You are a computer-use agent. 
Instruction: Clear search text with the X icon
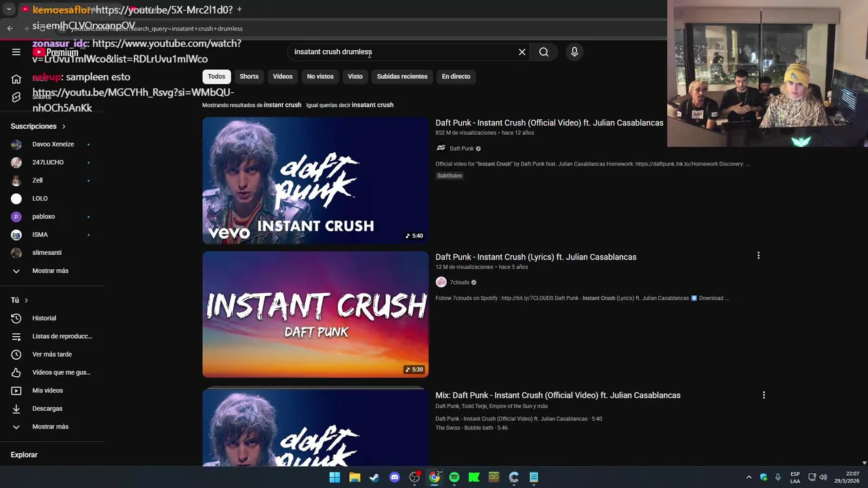coord(522,52)
